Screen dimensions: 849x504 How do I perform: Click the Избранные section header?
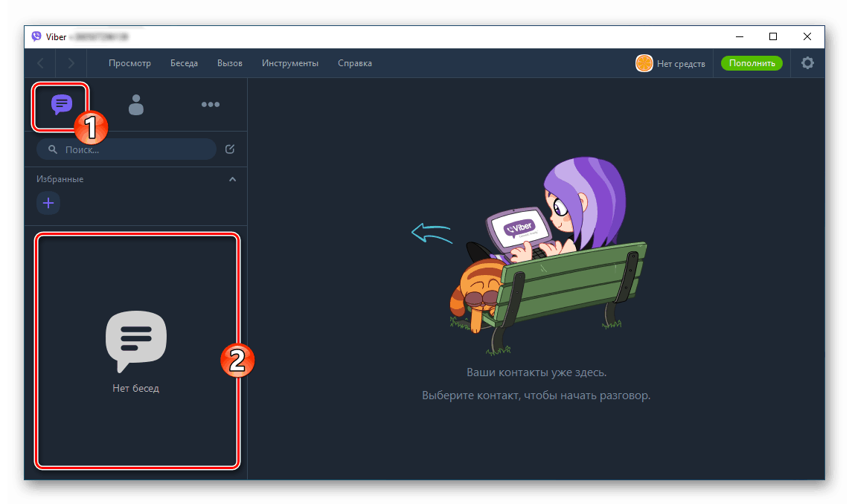(x=60, y=179)
